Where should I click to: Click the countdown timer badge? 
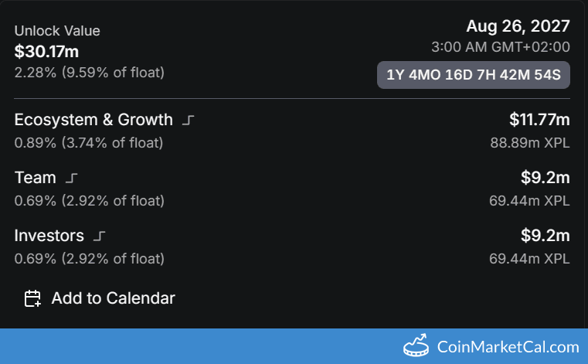click(x=474, y=75)
